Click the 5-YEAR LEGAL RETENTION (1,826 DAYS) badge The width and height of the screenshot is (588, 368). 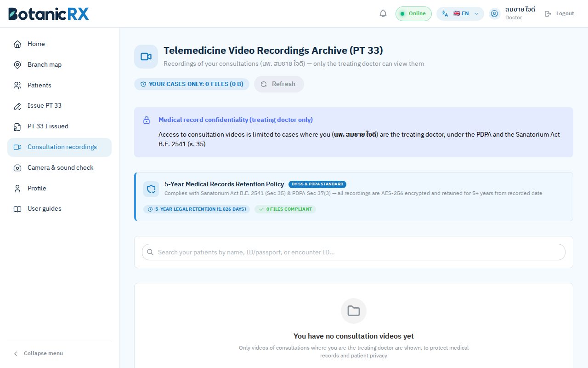click(x=197, y=209)
